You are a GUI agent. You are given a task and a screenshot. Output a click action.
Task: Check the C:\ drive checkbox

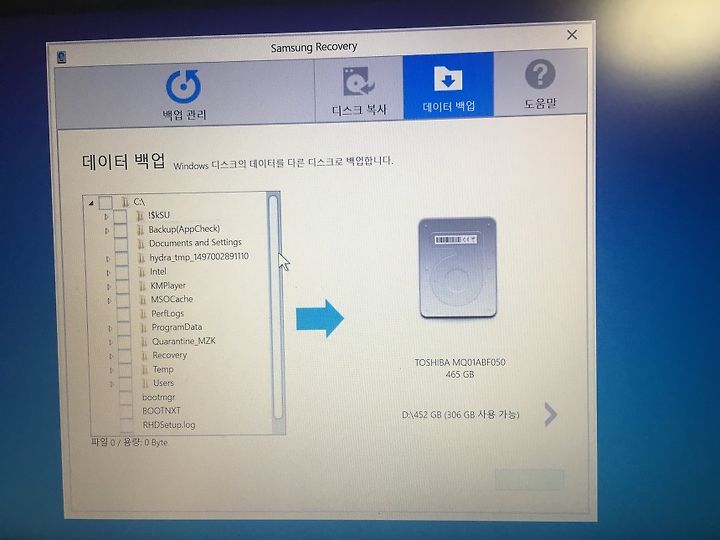point(106,202)
